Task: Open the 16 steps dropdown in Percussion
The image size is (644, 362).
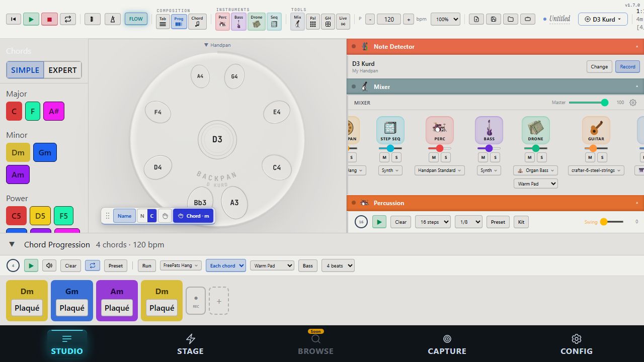Action: click(x=433, y=222)
